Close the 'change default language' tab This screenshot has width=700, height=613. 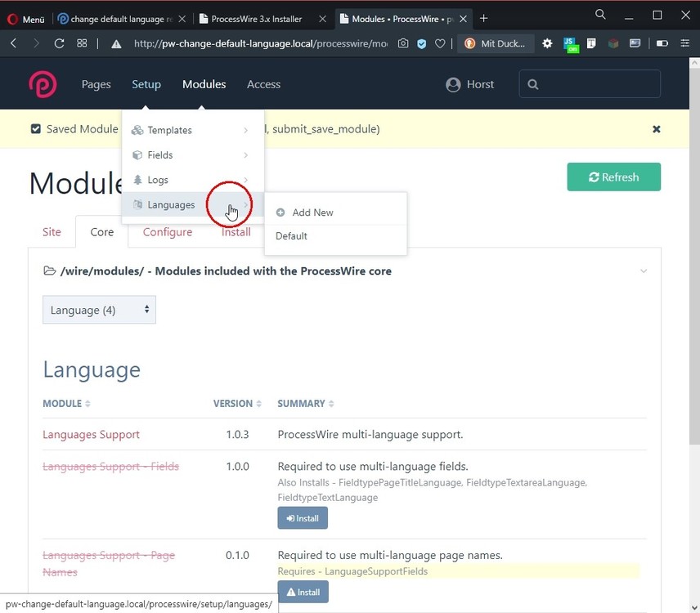click(182, 19)
